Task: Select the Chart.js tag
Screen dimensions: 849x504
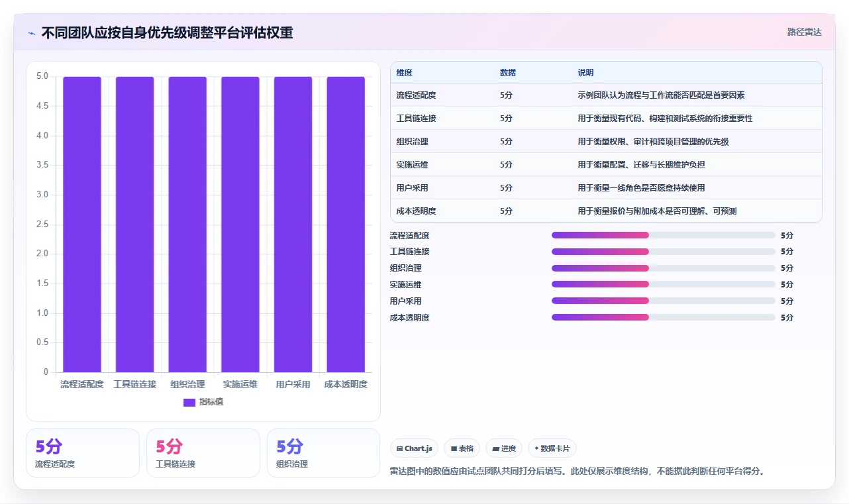Action: 414,448
